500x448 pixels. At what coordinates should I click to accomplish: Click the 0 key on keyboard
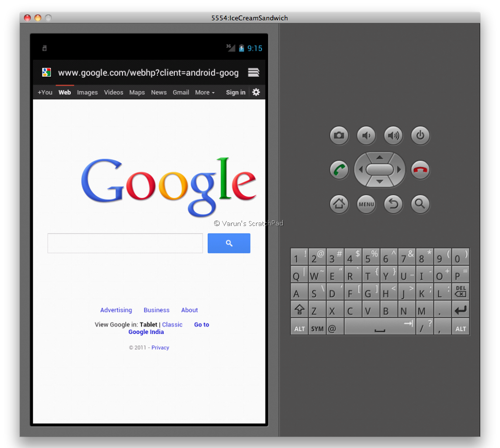(461, 257)
